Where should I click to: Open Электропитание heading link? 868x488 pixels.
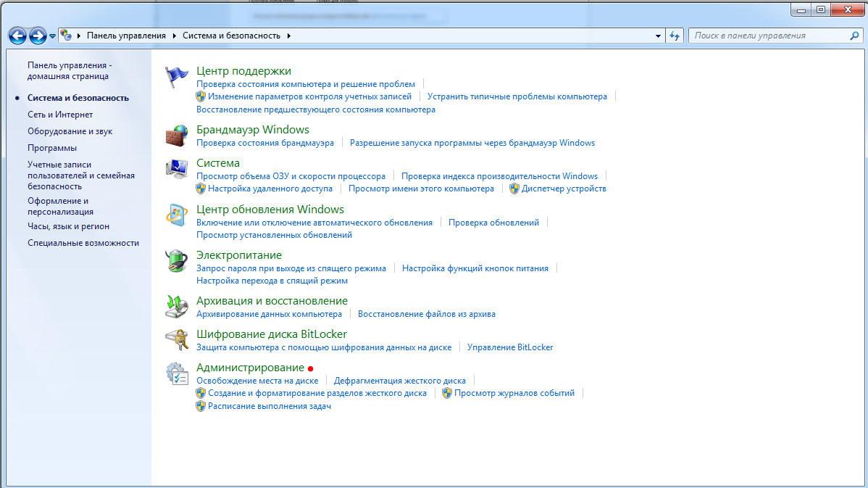[239, 255]
